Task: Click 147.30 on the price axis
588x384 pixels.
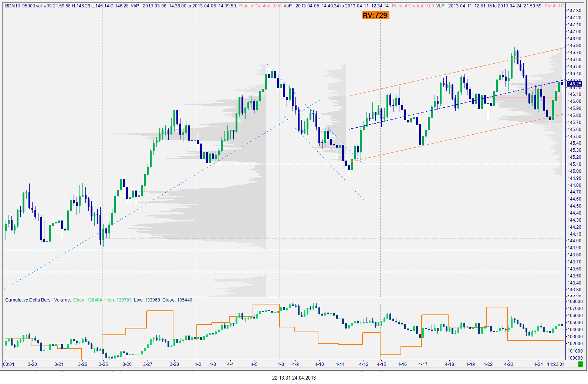Action: (574, 11)
